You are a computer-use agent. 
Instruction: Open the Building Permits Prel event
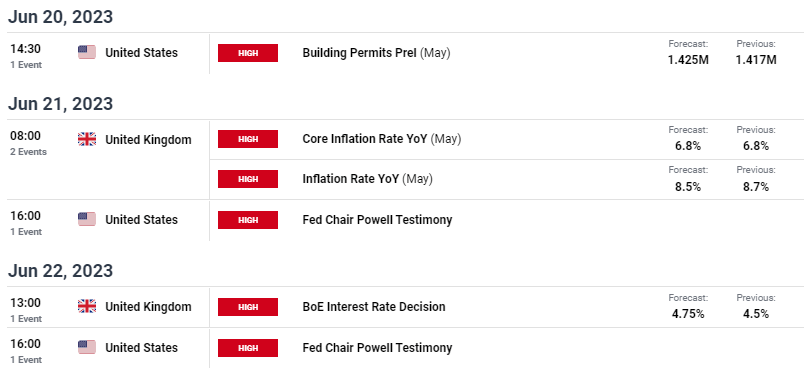(376, 53)
